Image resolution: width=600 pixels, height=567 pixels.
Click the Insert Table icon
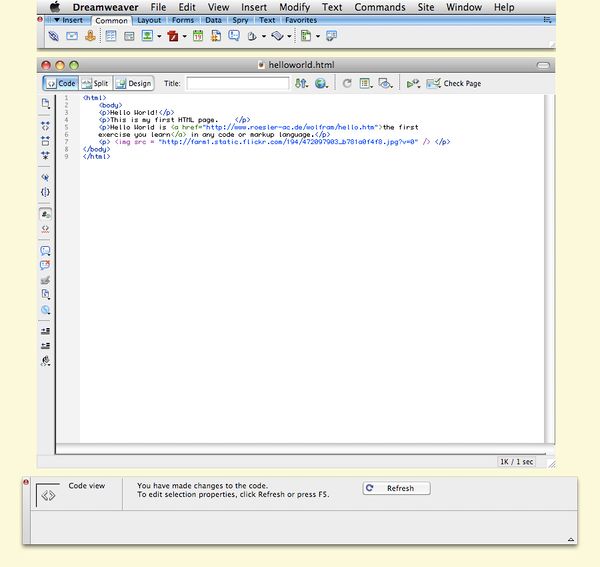(111, 36)
